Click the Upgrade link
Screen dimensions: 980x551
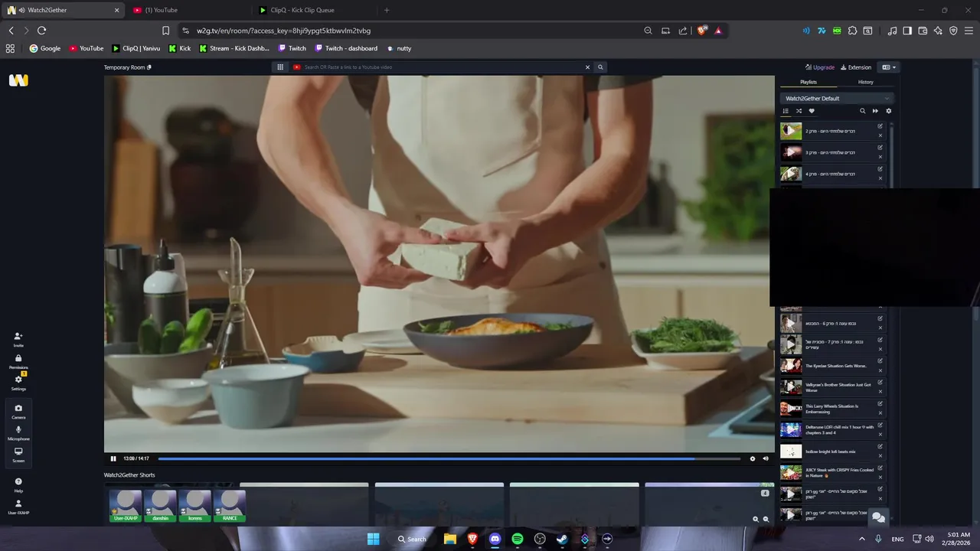tap(820, 67)
